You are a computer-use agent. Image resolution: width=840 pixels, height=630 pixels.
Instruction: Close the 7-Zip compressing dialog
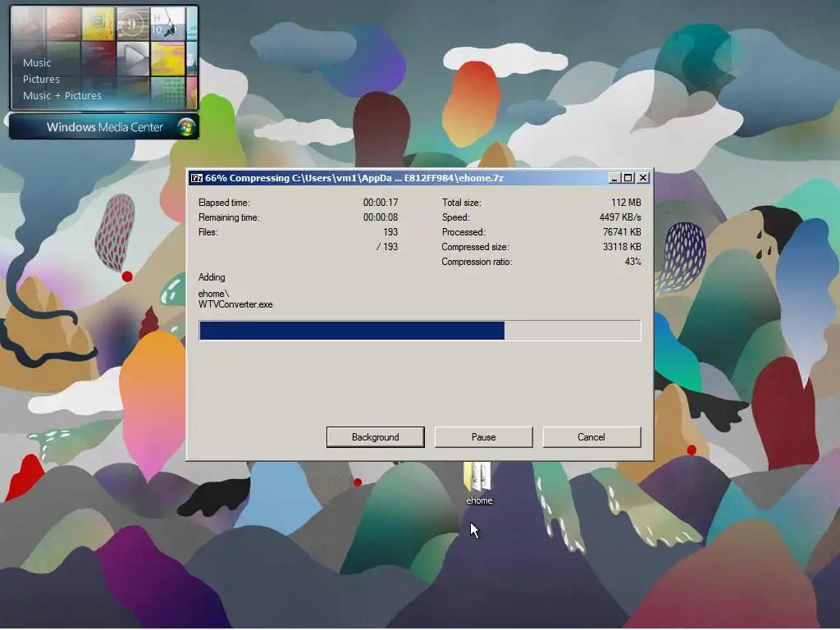643,178
